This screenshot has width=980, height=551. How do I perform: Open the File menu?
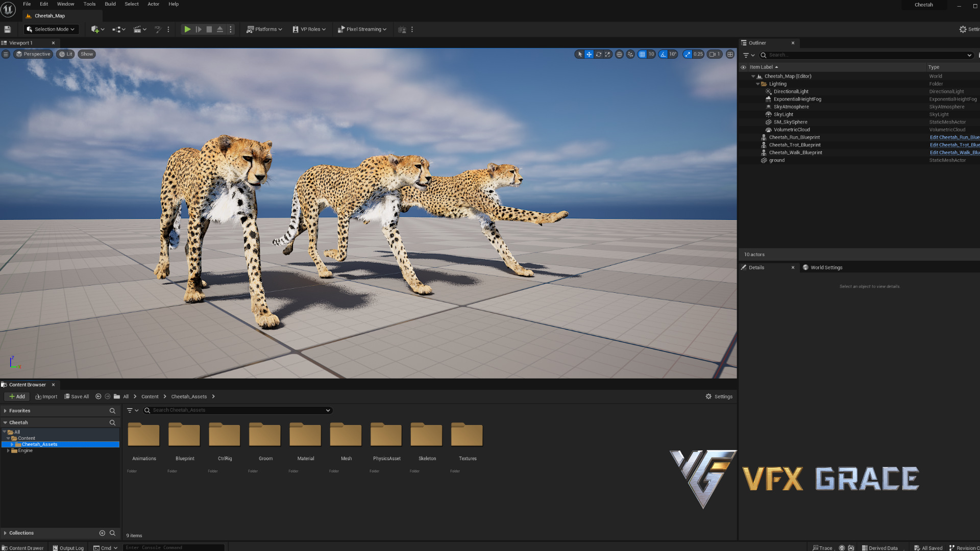pos(27,4)
